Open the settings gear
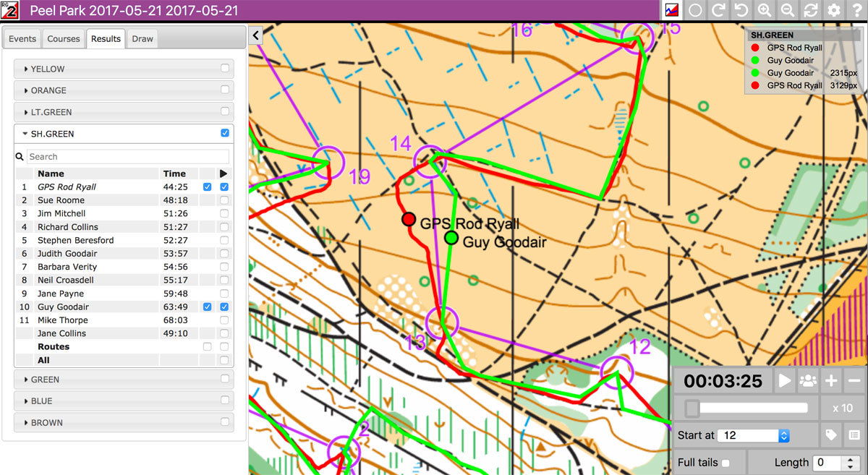This screenshot has height=475, width=868. 834,10
